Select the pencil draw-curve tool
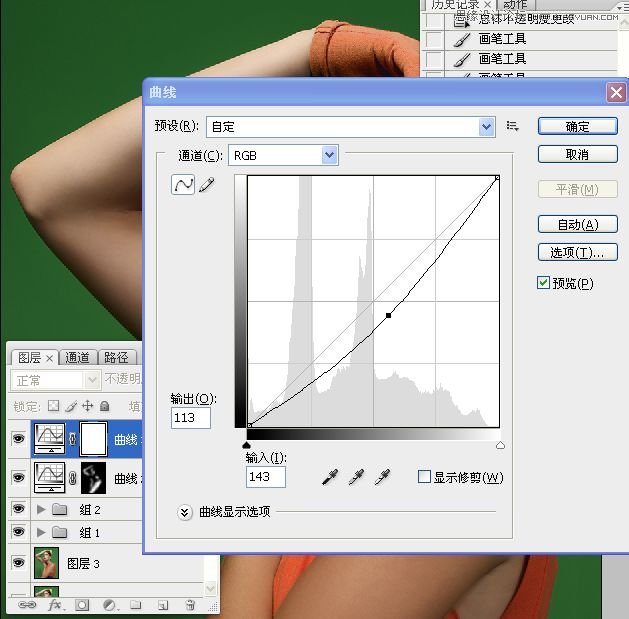The image size is (629, 619). point(206,185)
